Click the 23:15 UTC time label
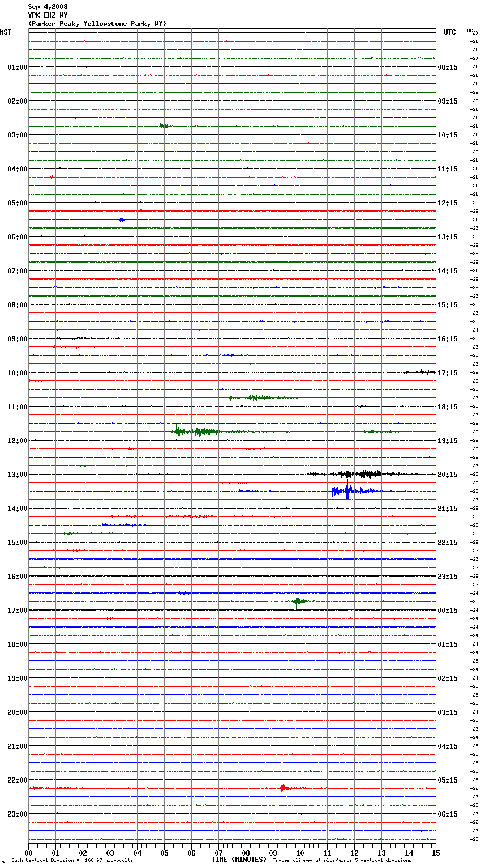 [448, 577]
